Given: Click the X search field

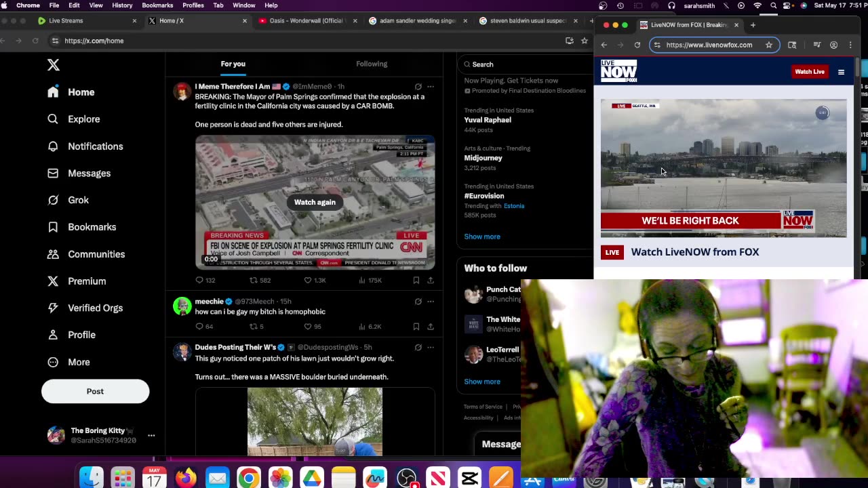Looking at the screenshot, I should [x=526, y=64].
